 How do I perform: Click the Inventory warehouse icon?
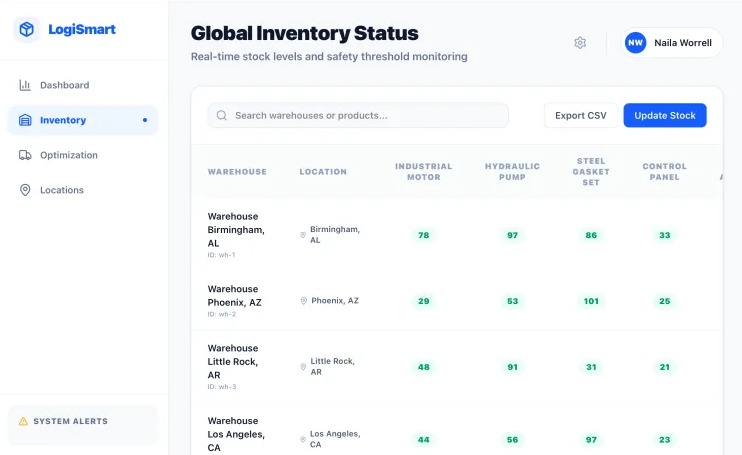(25, 120)
